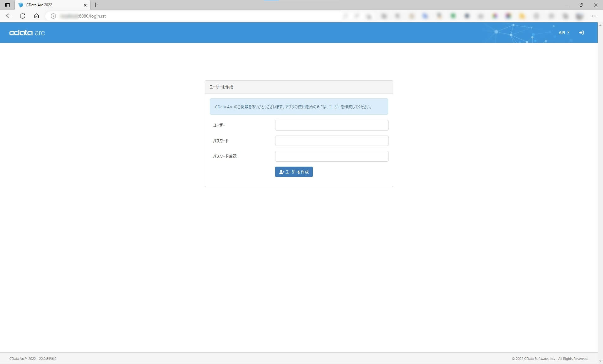This screenshot has height=364, width=603.
Task: Click the home icon next to the address bar
Action: [36, 16]
